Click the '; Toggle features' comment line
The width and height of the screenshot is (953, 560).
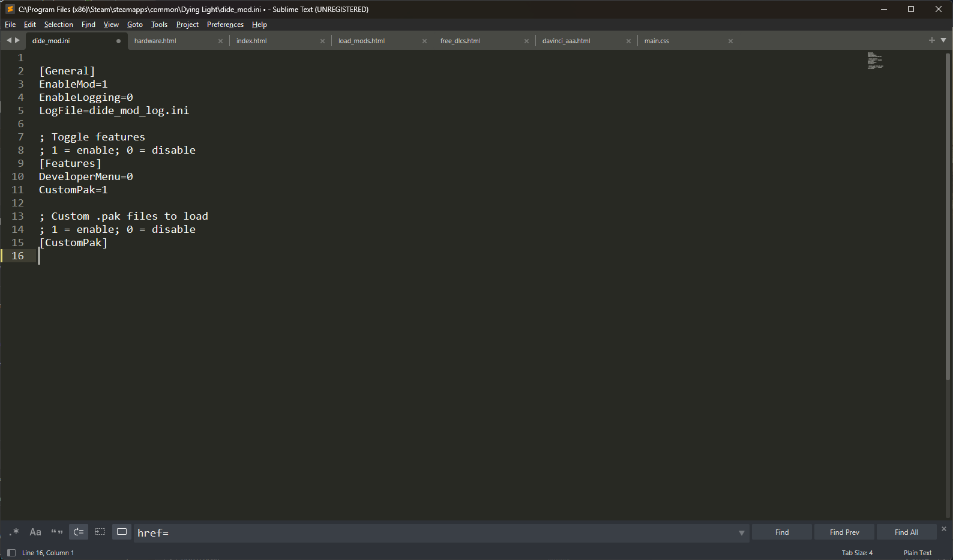(92, 137)
